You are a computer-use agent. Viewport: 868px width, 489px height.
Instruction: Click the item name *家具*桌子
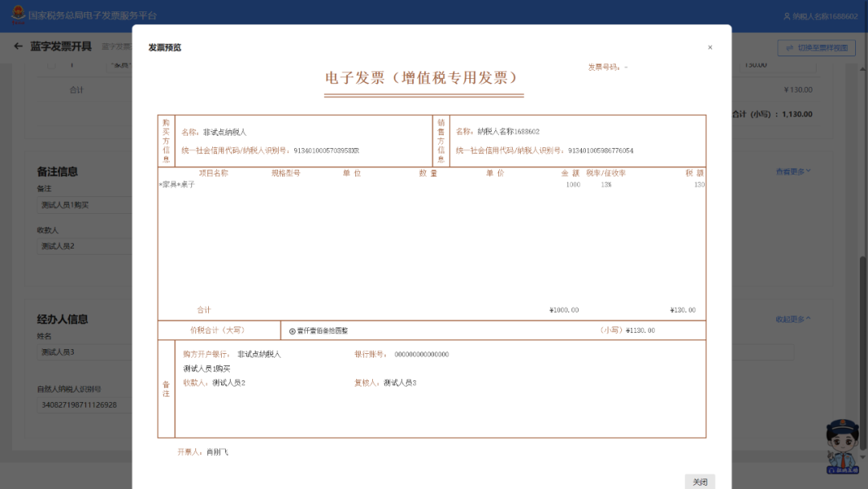click(177, 184)
